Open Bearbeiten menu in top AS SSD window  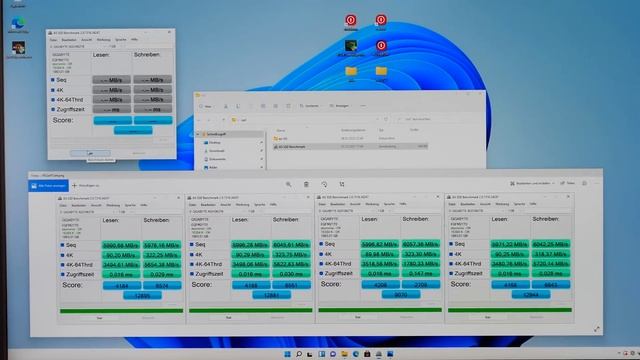coord(69,40)
